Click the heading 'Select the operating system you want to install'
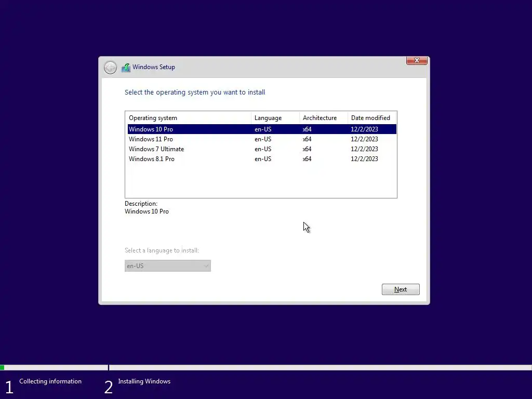The height and width of the screenshot is (399, 532). pyautogui.click(x=195, y=92)
